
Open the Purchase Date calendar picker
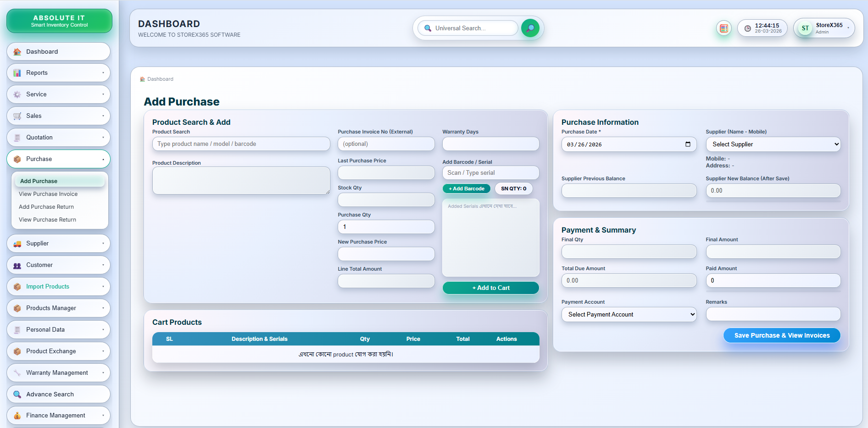688,144
